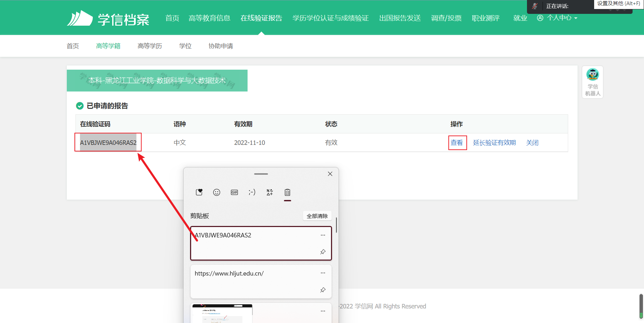Click the 学信档案 logo
Viewport: 644px width, 323px height.
[108, 18]
